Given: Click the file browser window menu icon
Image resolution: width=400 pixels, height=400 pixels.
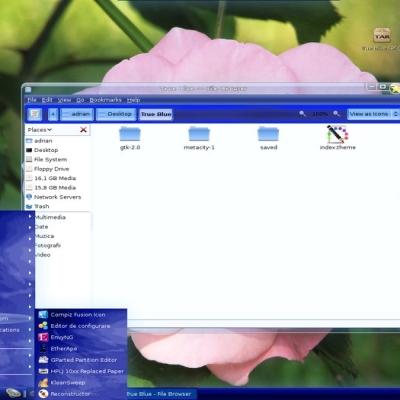Looking at the screenshot, I should tap(28, 89).
